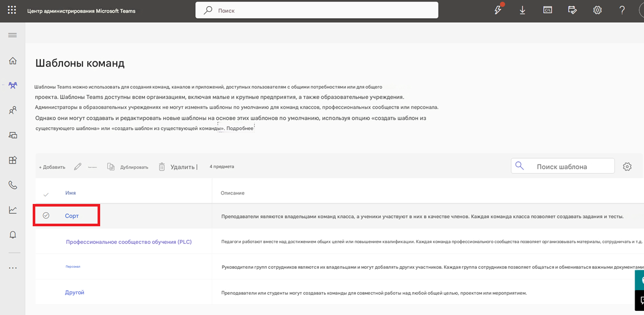The height and width of the screenshot is (315, 644).
Task: Show more sidebar options (ellipsis)
Action: coord(13,268)
